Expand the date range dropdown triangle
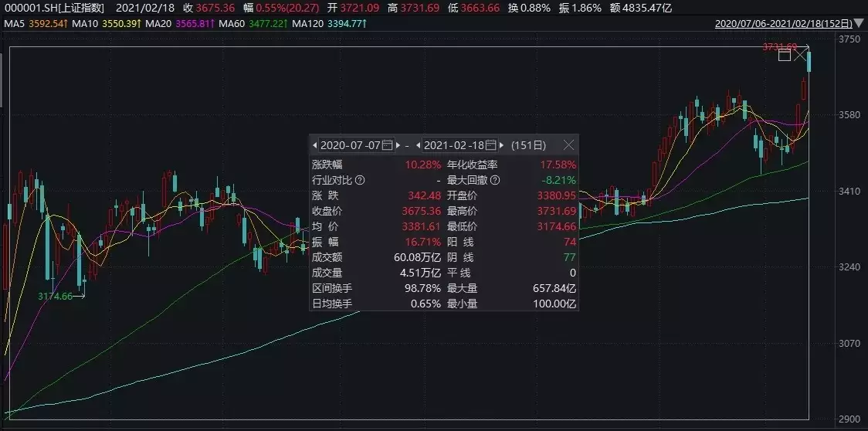 coord(859,24)
